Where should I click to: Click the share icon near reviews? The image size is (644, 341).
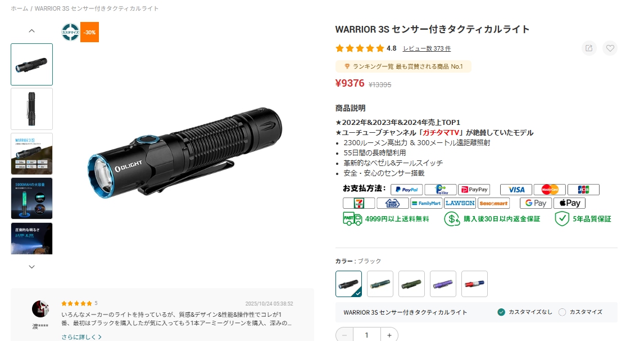589,48
